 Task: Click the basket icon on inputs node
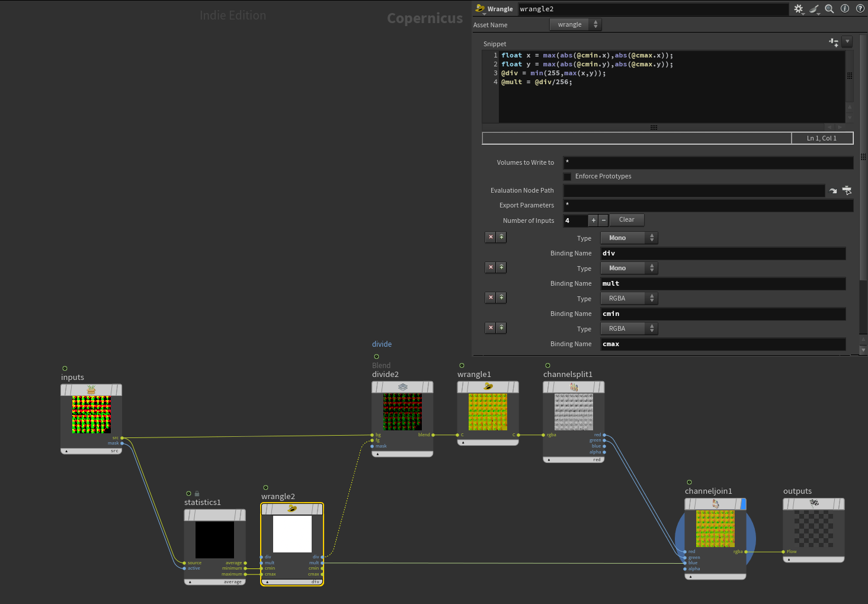(x=91, y=389)
